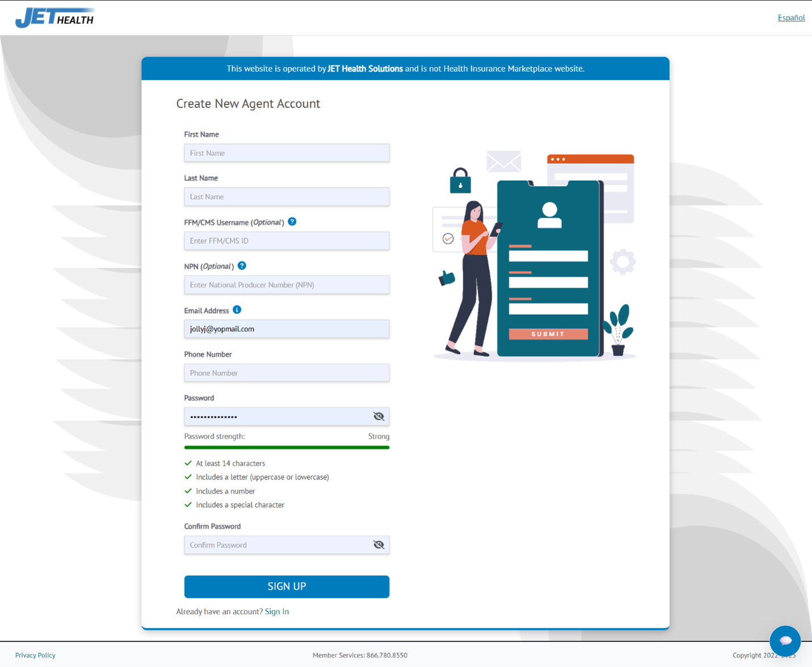Switch language to Español
Image resolution: width=812 pixels, height=667 pixels.
click(x=791, y=18)
